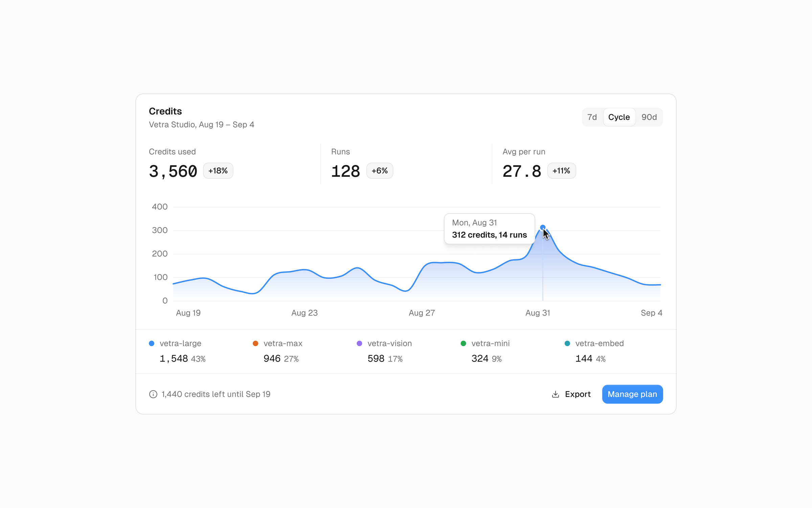Image resolution: width=812 pixels, height=508 pixels.
Task: Click the orange vetra-max legend dot
Action: (255, 343)
